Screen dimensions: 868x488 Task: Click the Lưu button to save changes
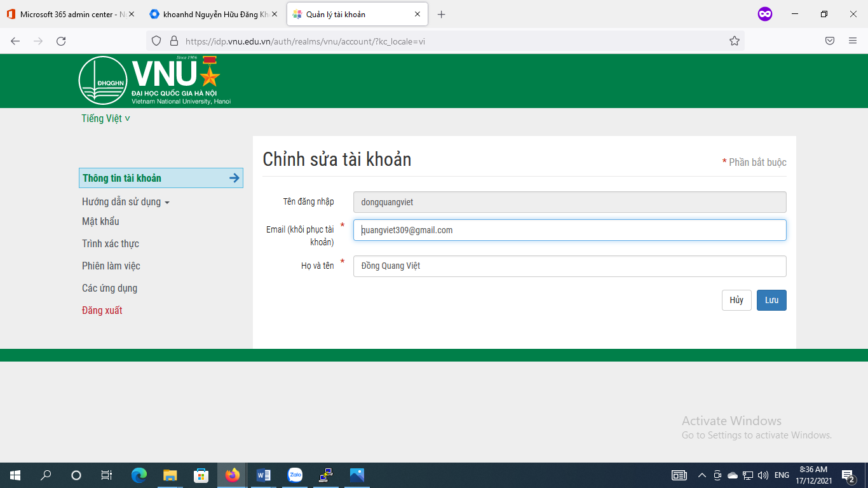click(x=771, y=300)
